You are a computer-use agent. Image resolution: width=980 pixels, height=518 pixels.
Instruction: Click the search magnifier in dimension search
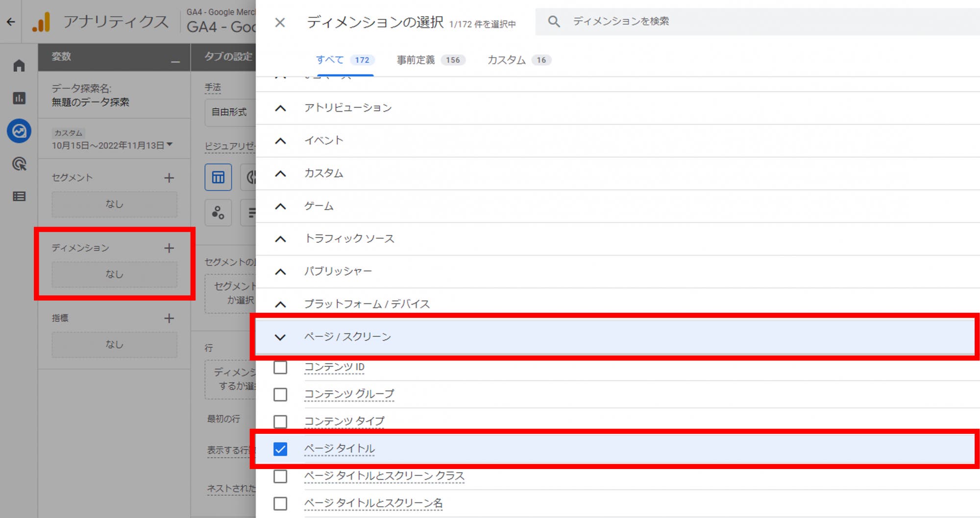click(x=554, y=22)
